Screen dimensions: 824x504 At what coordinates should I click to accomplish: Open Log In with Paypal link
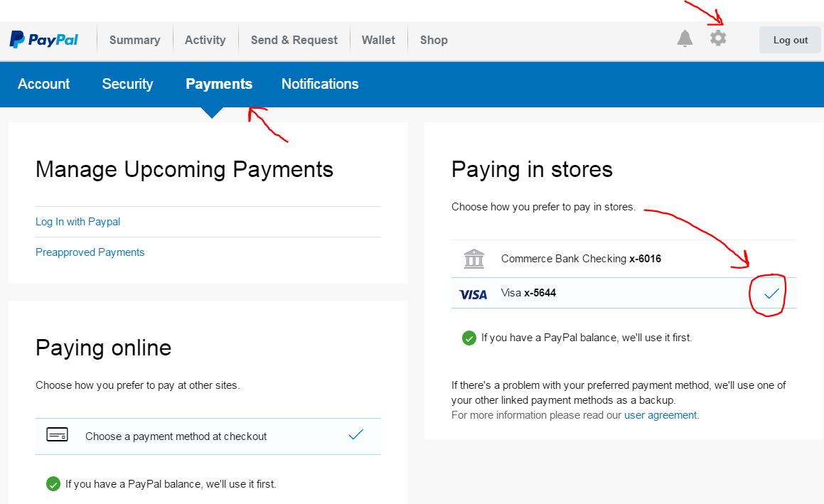point(77,222)
